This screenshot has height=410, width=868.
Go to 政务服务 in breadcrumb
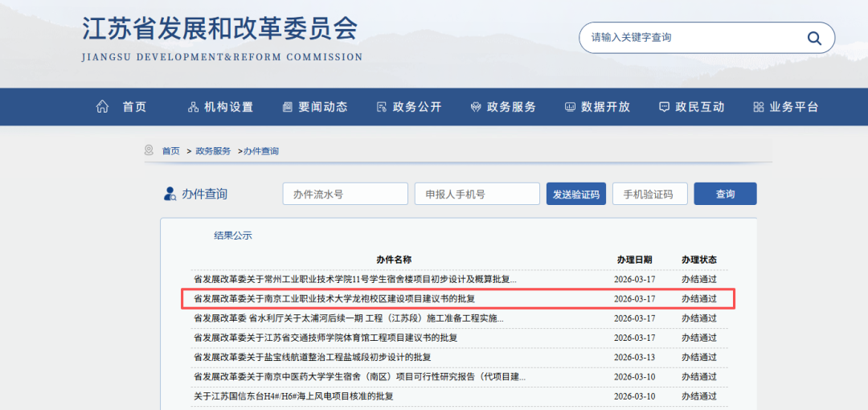[213, 150]
